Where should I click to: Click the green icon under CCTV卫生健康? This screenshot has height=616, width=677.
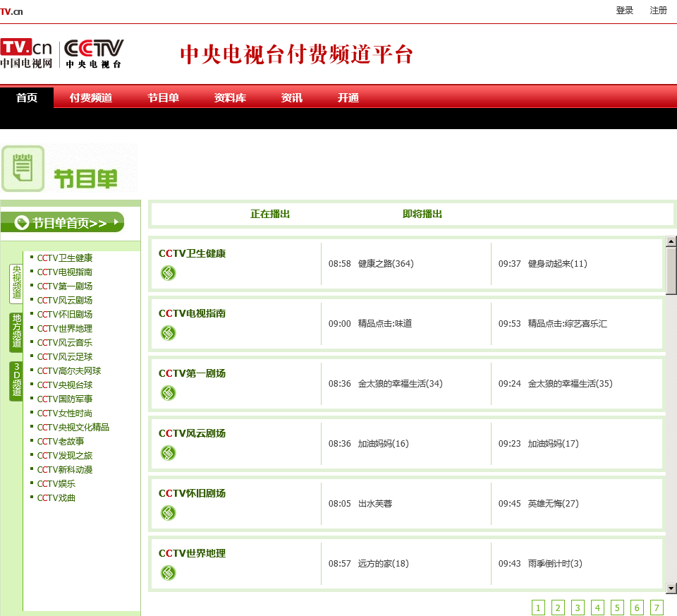[x=168, y=273]
